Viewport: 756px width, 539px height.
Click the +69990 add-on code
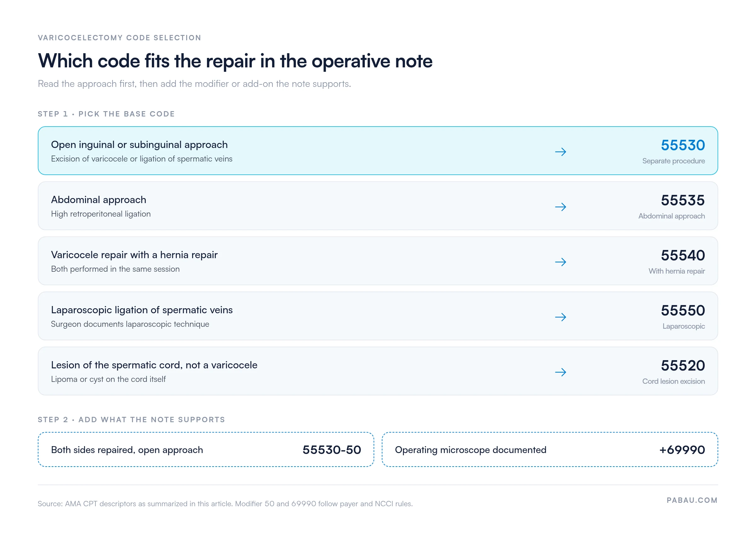click(x=682, y=450)
